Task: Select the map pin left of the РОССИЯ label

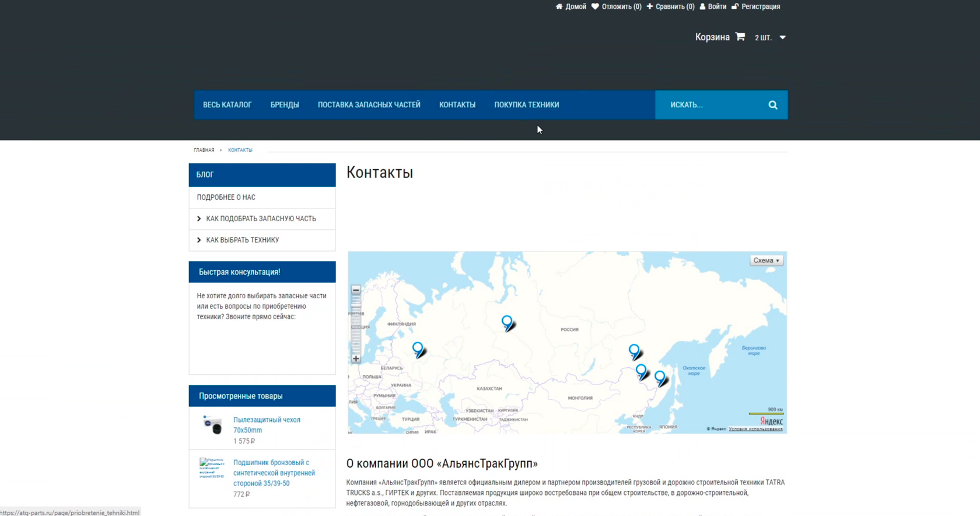Action: tap(507, 322)
